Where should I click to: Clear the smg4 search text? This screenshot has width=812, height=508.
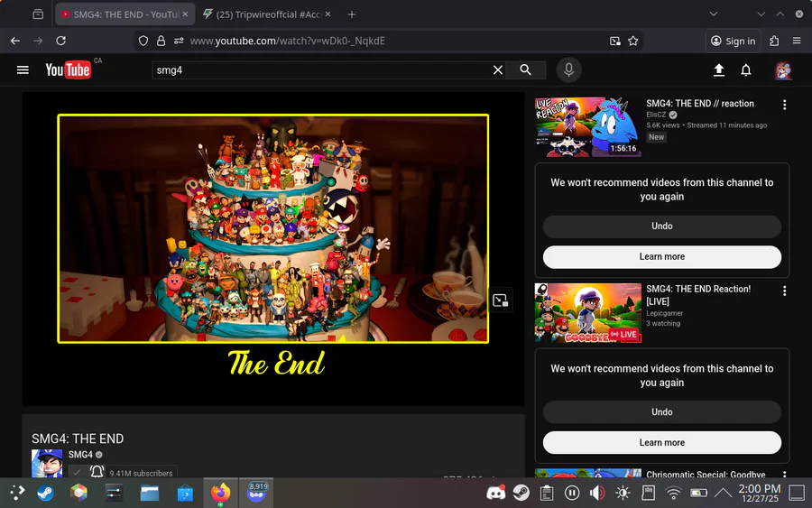pyautogui.click(x=498, y=69)
